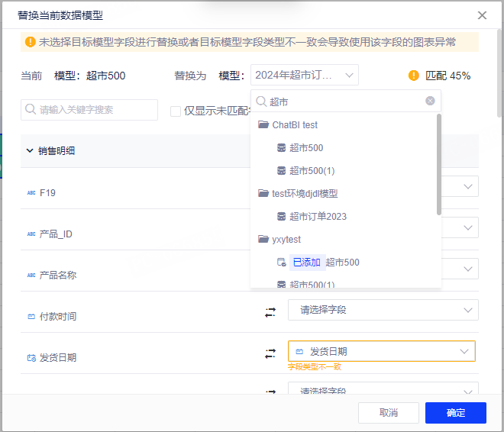The image size is (504, 432).
Task: Click the 确定 button
Action: coord(456,413)
